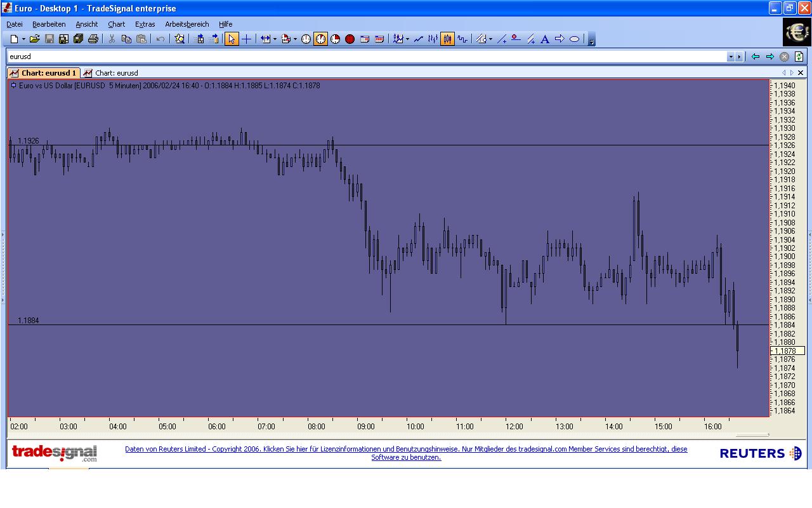
Task: Select the candlestick chart type icon
Action: coord(447,39)
